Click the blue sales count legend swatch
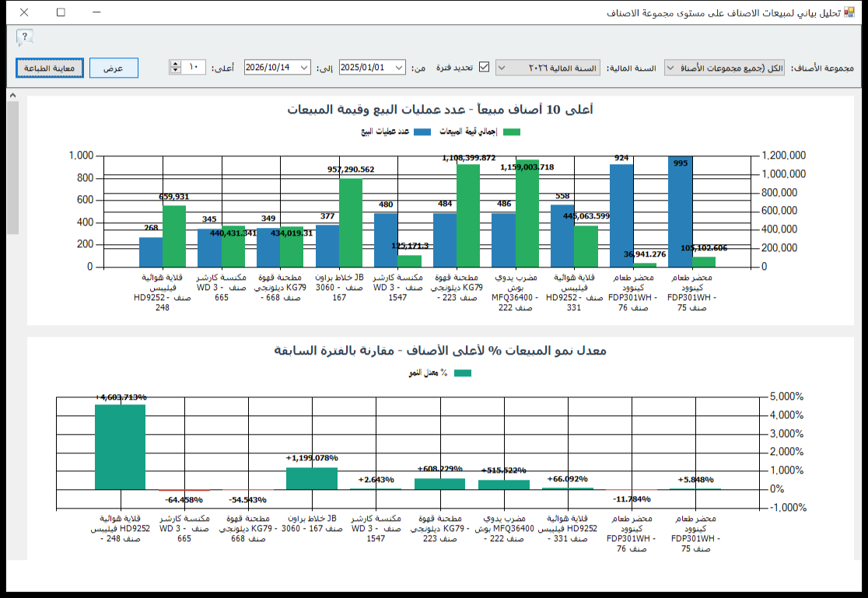868x598 pixels. (x=422, y=131)
